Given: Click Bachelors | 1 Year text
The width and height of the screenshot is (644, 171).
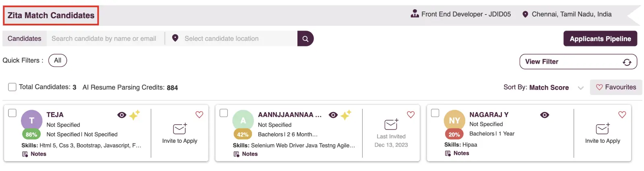Looking at the screenshot, I should 492,133.
